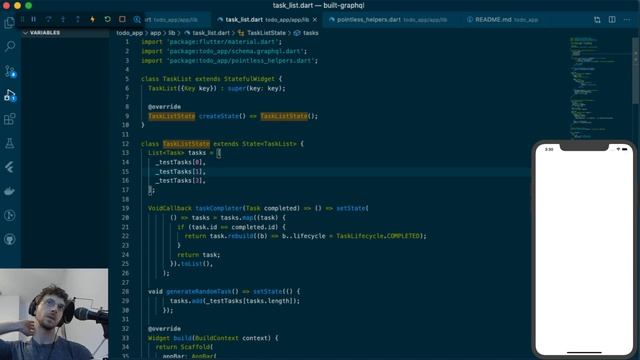Screen dimensions: 640x360
Task: Step into in the debug toolbar
Action: (63, 19)
